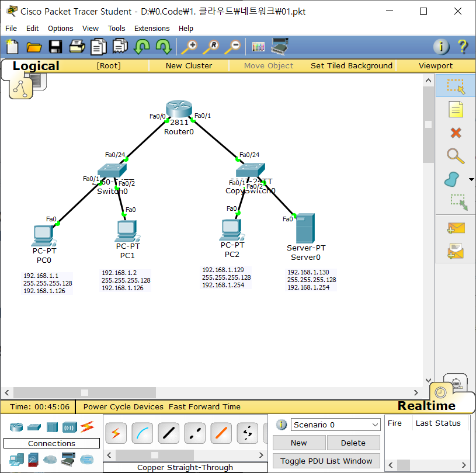This screenshot has width=476, height=473.
Task: Open the Tools menu
Action: click(x=117, y=28)
